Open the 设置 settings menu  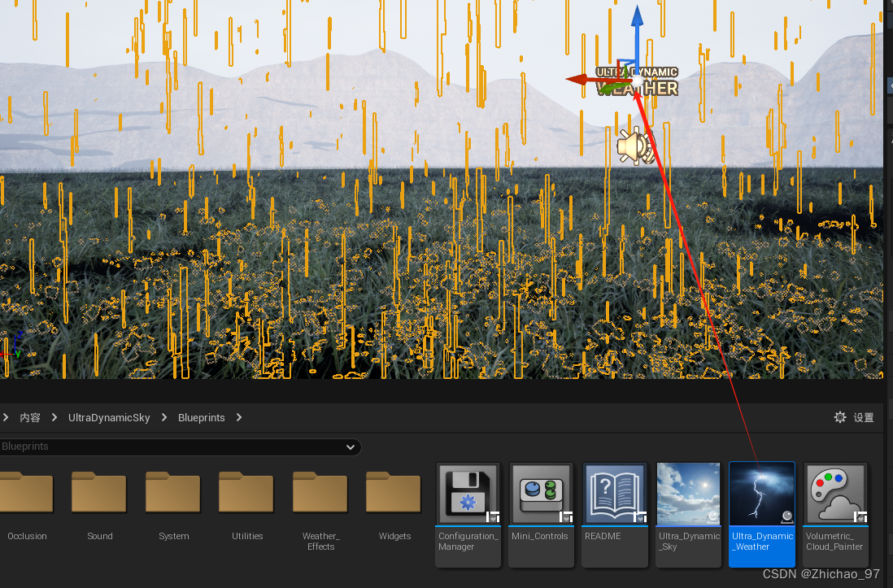pyautogui.click(x=864, y=418)
